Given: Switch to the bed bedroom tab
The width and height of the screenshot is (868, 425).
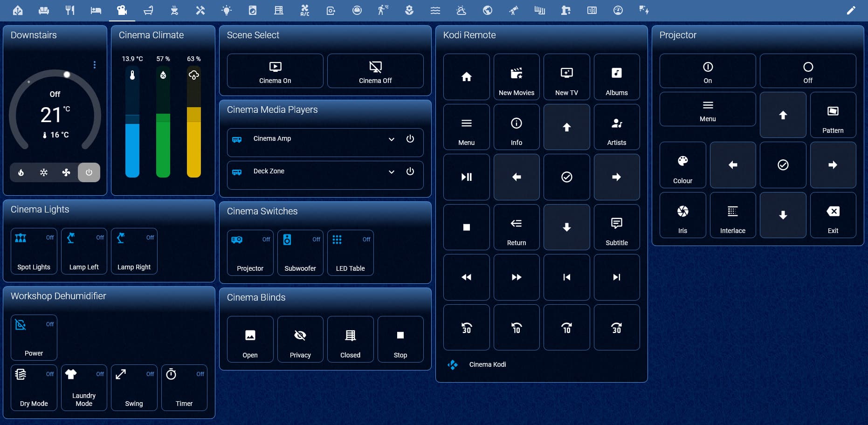Looking at the screenshot, I should [96, 10].
